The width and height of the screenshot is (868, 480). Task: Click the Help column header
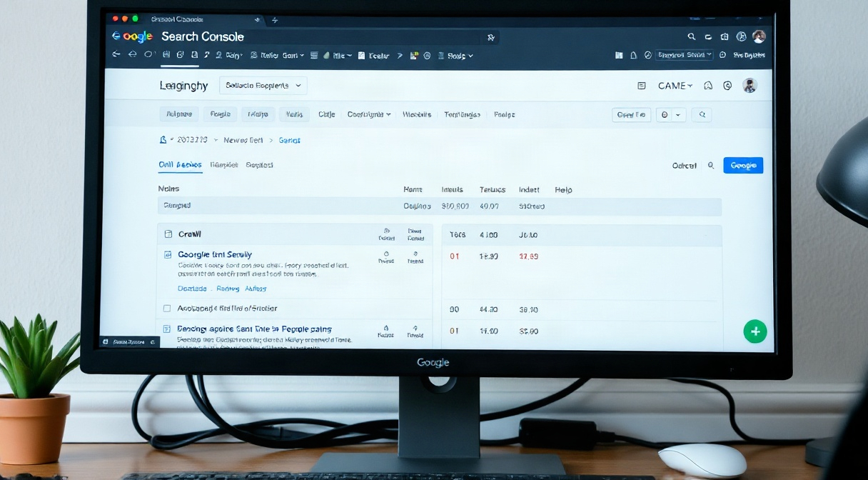[x=563, y=190]
